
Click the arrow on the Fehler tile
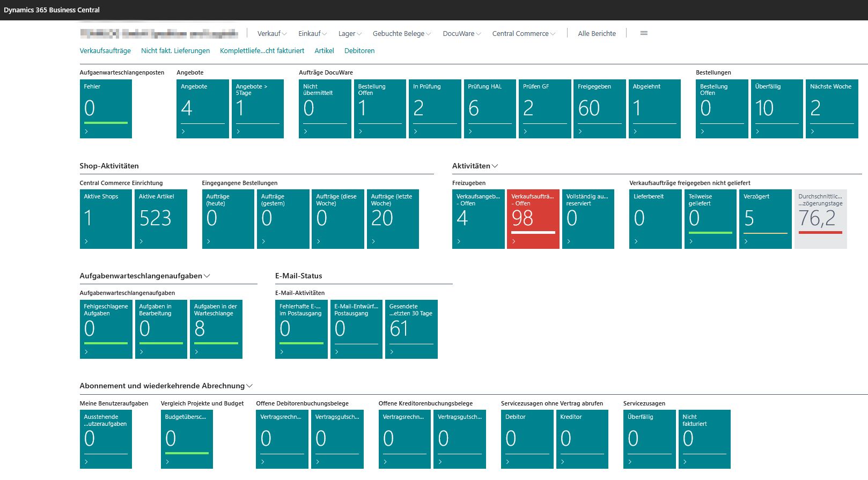point(86,131)
